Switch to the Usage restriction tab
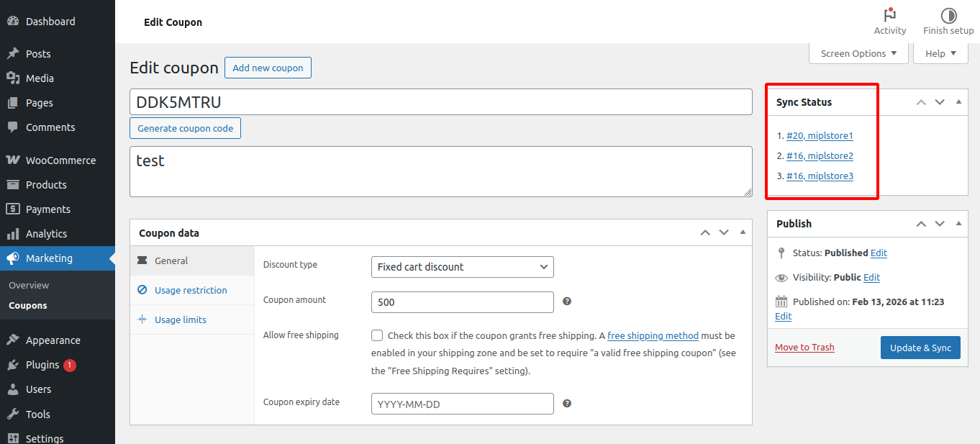 [191, 290]
